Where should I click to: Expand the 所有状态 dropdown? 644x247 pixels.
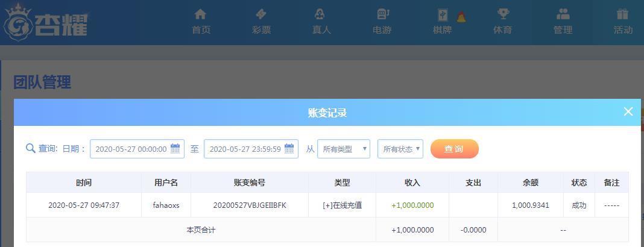(x=400, y=149)
